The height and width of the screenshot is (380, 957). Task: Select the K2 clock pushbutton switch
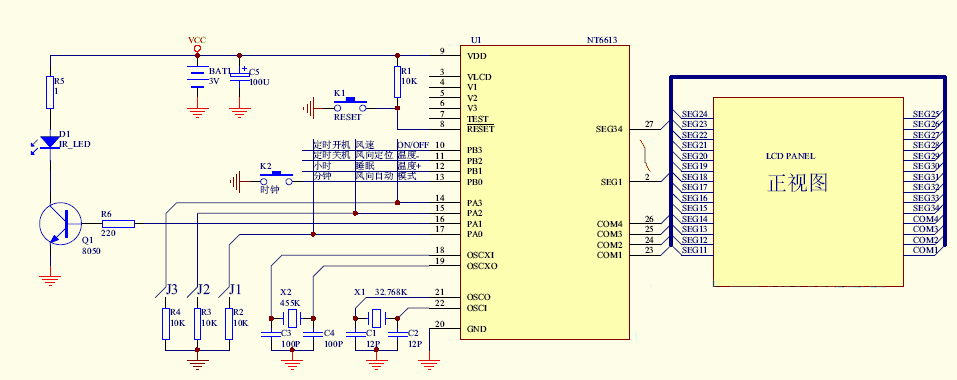click(x=276, y=179)
